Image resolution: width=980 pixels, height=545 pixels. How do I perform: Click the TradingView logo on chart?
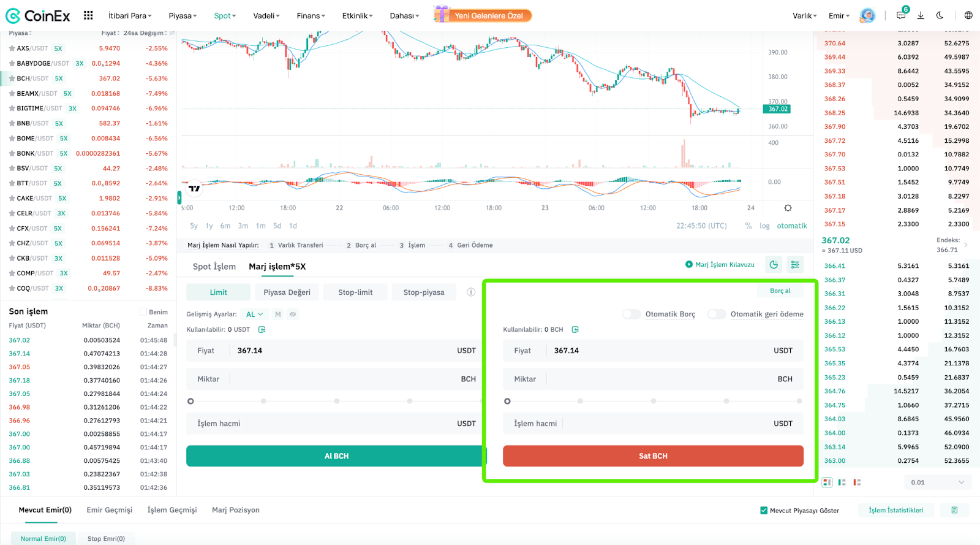point(194,188)
